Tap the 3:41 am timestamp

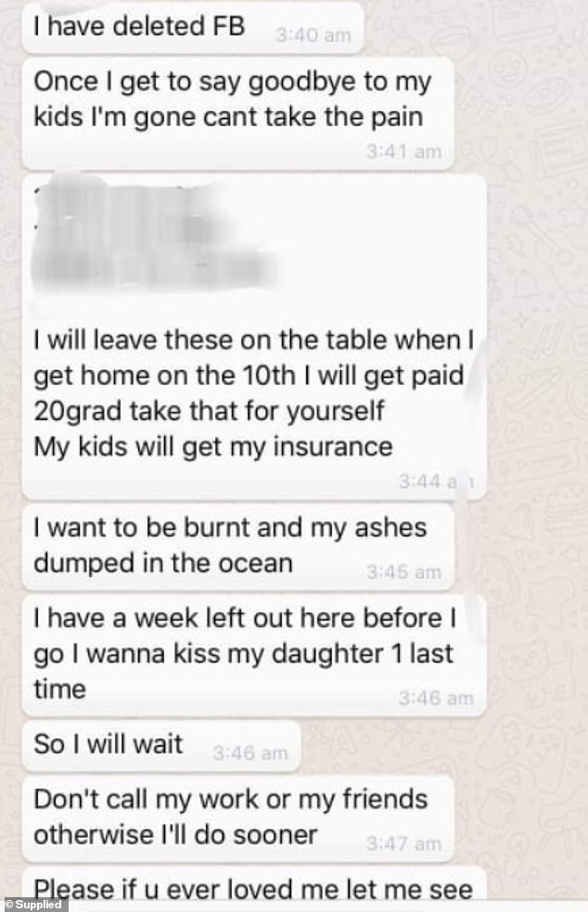tap(403, 152)
